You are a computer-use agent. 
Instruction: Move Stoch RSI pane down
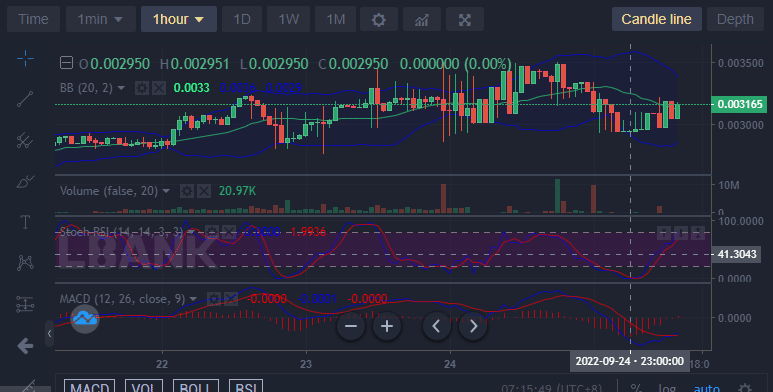[681, 233]
